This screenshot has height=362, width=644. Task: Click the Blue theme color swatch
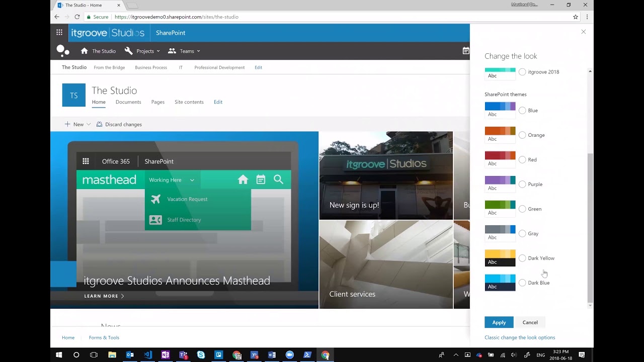500,110
